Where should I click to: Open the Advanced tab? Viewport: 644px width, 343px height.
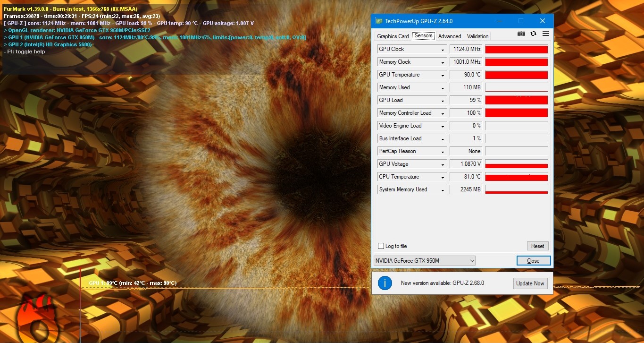tap(449, 36)
